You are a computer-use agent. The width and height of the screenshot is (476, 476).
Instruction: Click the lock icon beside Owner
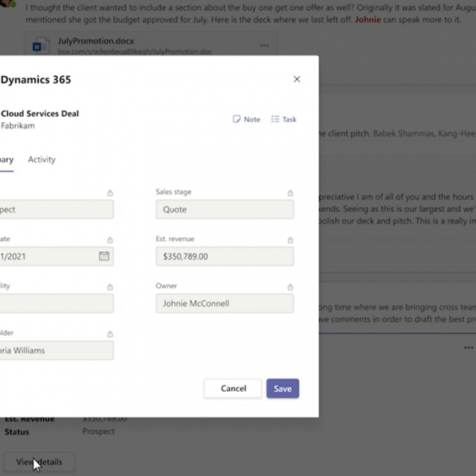(290, 287)
